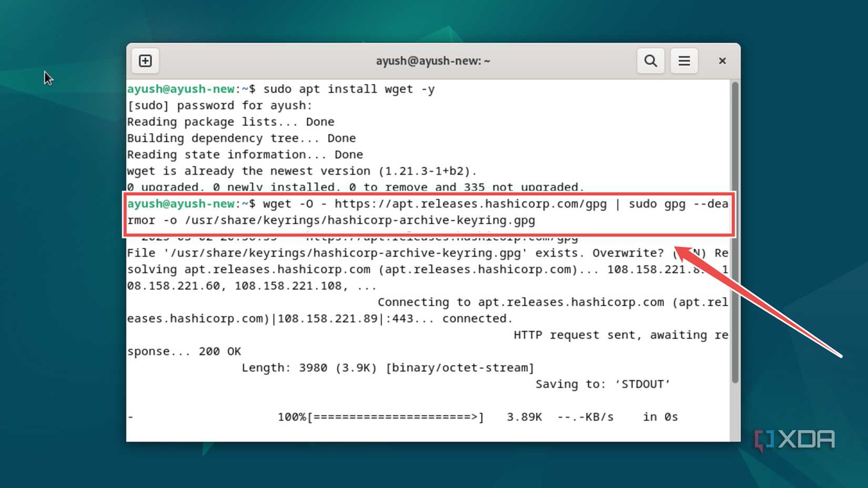Click the '08.158.221.60, 108.158.221.108' line
Image resolution: width=868 pixels, height=488 pixels.
coord(251,286)
